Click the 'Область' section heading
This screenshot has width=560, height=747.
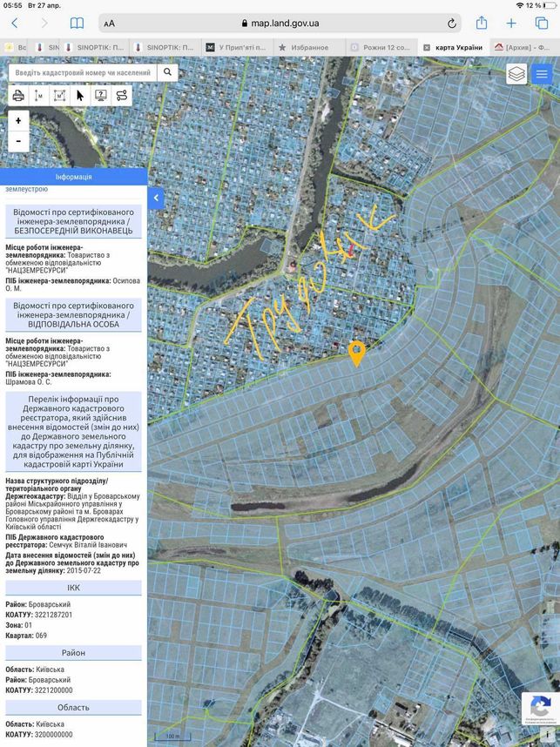73,708
